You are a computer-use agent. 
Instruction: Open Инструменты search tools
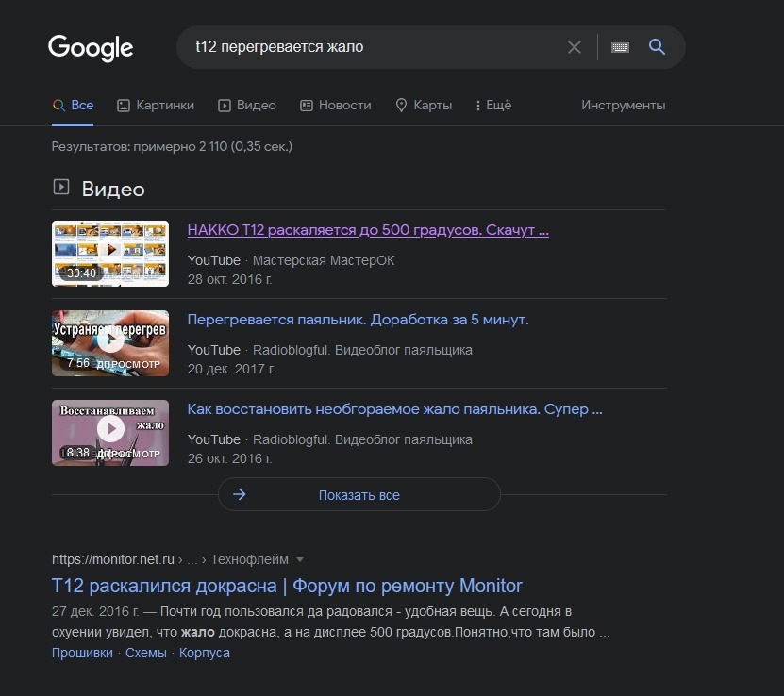click(x=623, y=105)
